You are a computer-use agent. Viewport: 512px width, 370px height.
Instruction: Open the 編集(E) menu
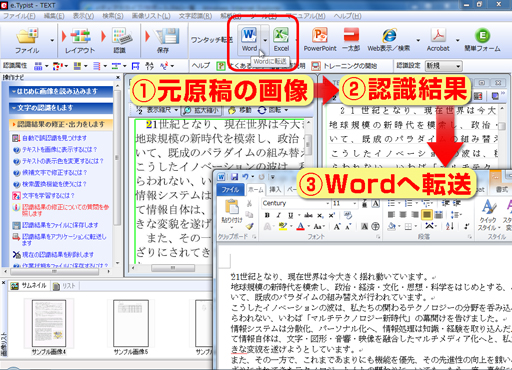pyautogui.click(x=54, y=16)
